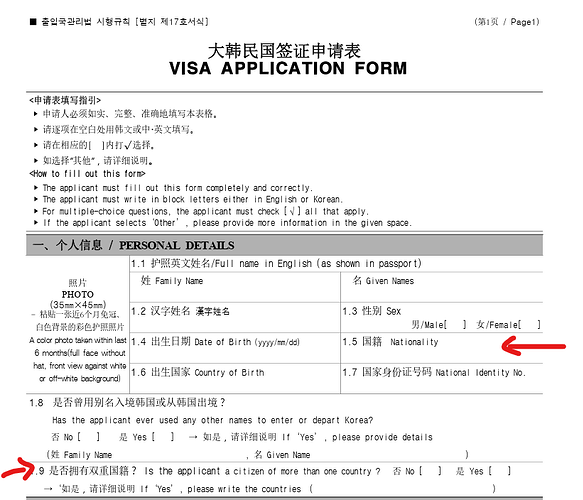Check the Female checkbox under Sex

pos(529,325)
